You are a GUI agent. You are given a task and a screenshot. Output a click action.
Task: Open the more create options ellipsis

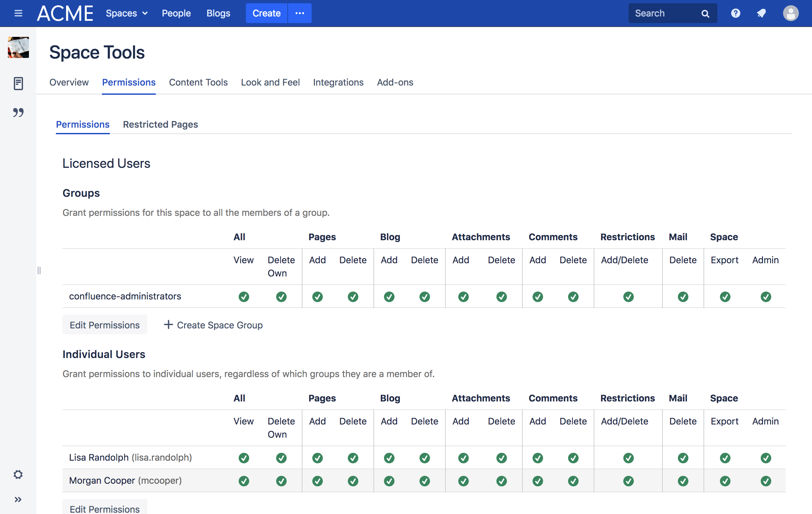[299, 13]
